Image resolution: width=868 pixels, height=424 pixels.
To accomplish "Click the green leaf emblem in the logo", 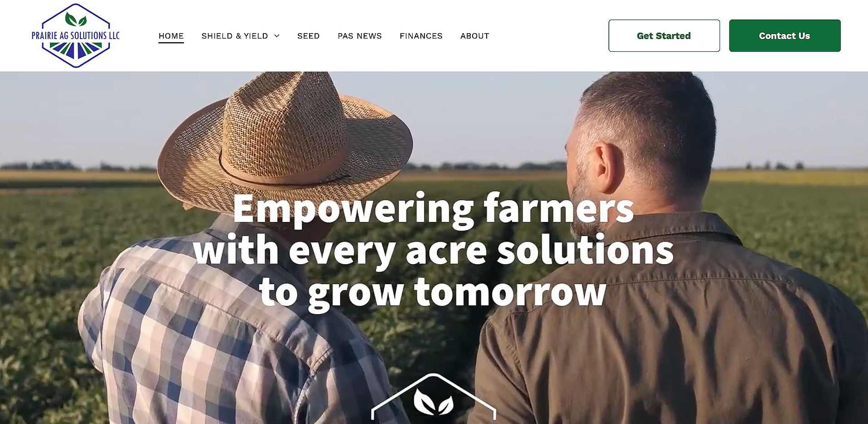I will 76,20.
